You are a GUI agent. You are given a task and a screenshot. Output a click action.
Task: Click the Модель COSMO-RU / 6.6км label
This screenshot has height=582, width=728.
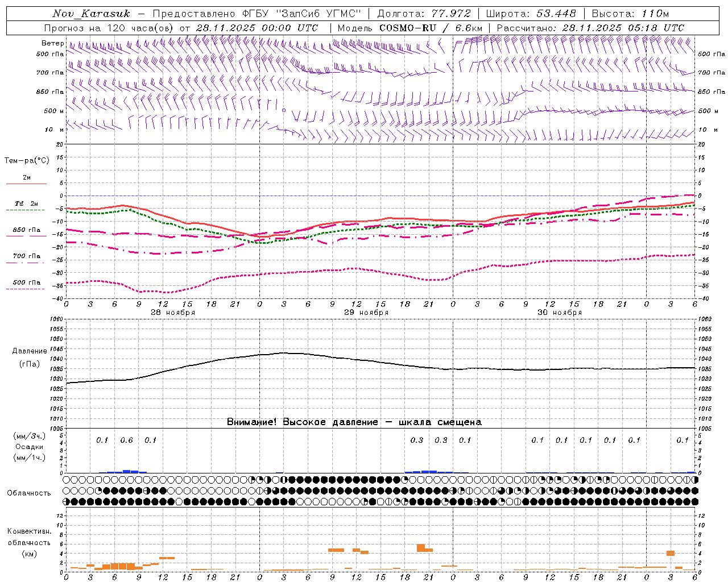coord(409,28)
